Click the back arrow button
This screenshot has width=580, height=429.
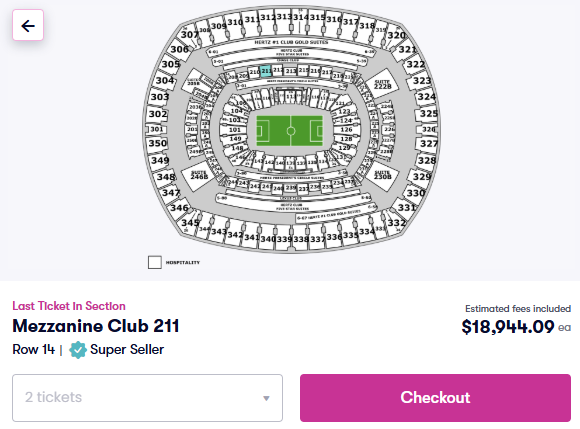(28, 25)
